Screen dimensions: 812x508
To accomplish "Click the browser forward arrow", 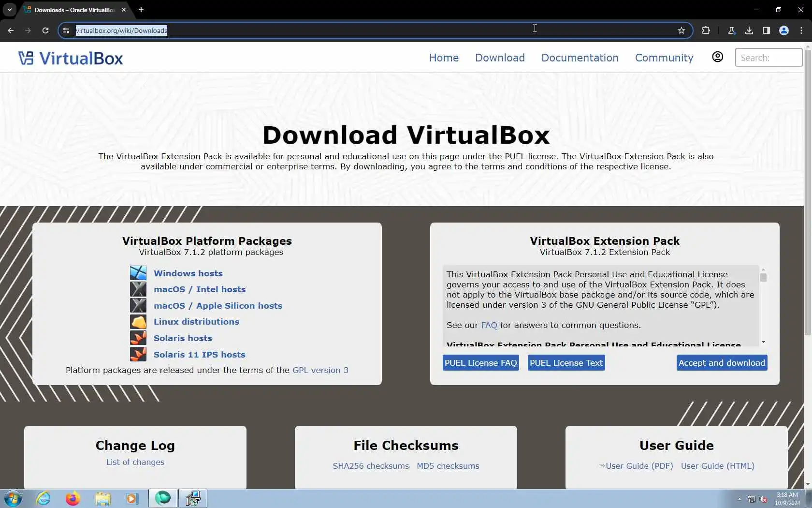I will (28, 30).
